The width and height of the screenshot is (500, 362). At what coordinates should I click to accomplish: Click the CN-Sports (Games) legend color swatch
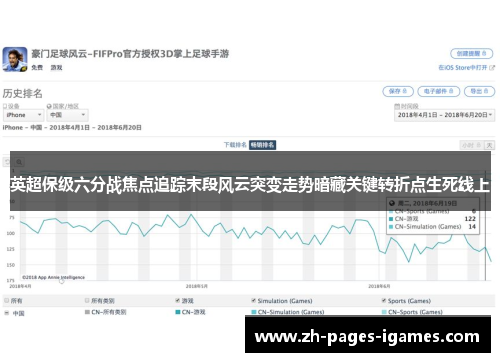tap(384, 312)
